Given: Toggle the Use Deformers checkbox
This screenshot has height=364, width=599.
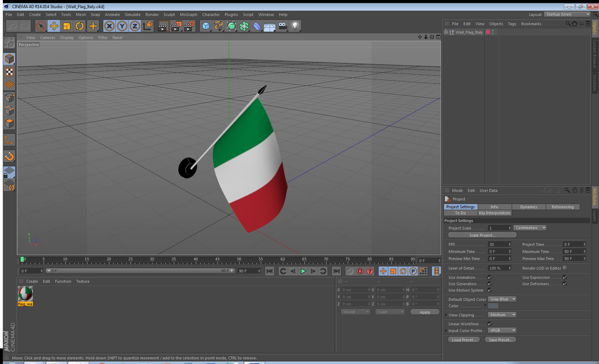Looking at the screenshot, I should pos(565,284).
